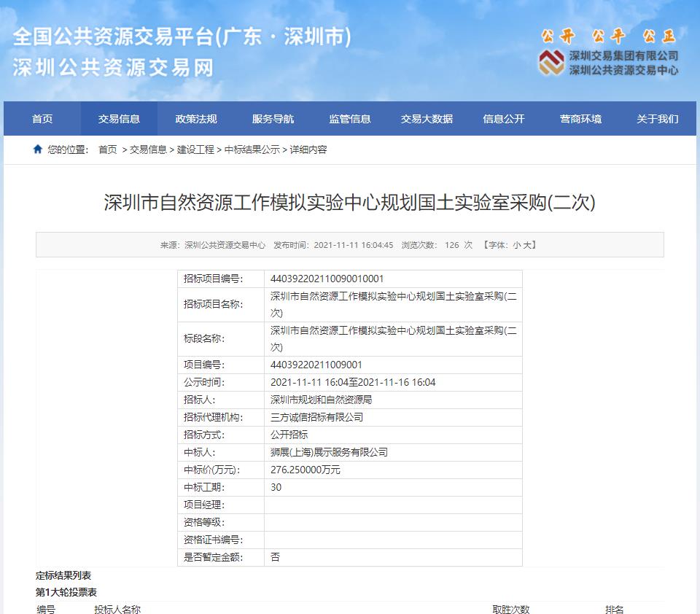This screenshot has height=614, width=700.
Task: Set font size to 小
Action: 516,245
